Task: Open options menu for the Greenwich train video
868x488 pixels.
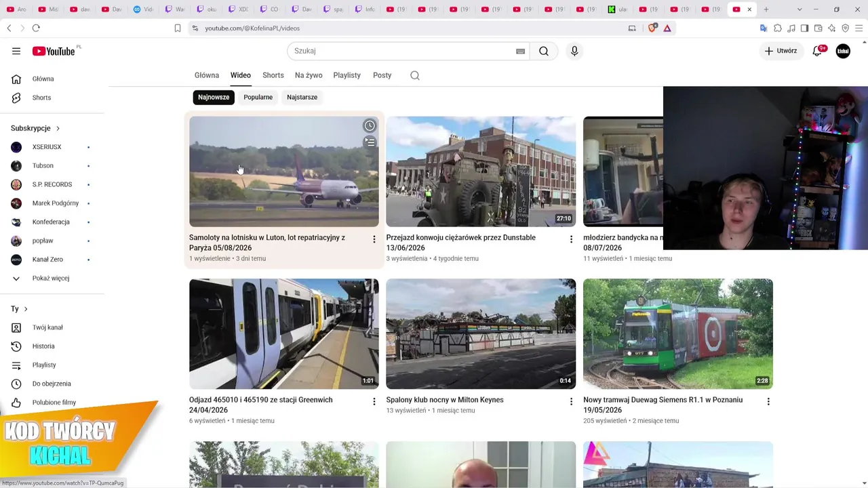Action: (x=374, y=402)
